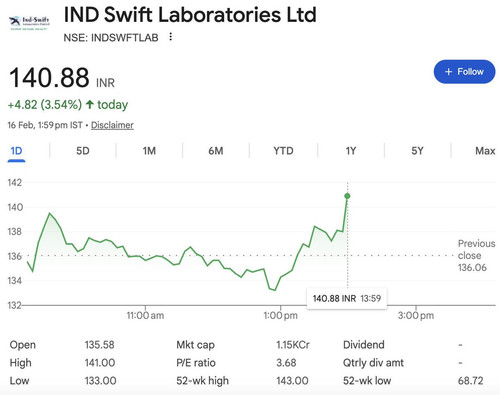The image size is (500, 395).
Task: Click the Open value 135.58
Action: [x=99, y=345]
